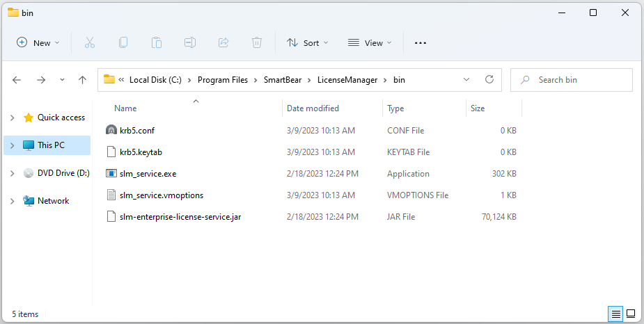
Task: Refresh the bin folder view
Action: click(489, 79)
